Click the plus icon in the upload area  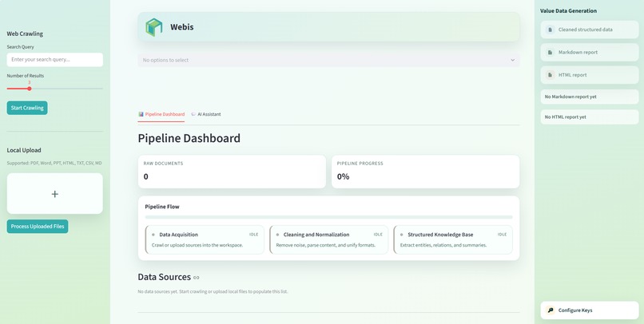tap(54, 194)
